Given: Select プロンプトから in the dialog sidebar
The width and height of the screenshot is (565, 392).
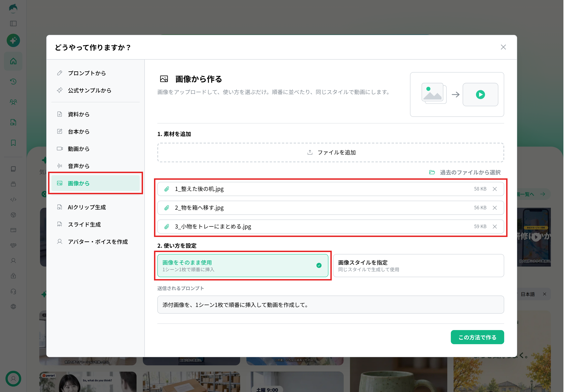Looking at the screenshot, I should click(x=95, y=73).
